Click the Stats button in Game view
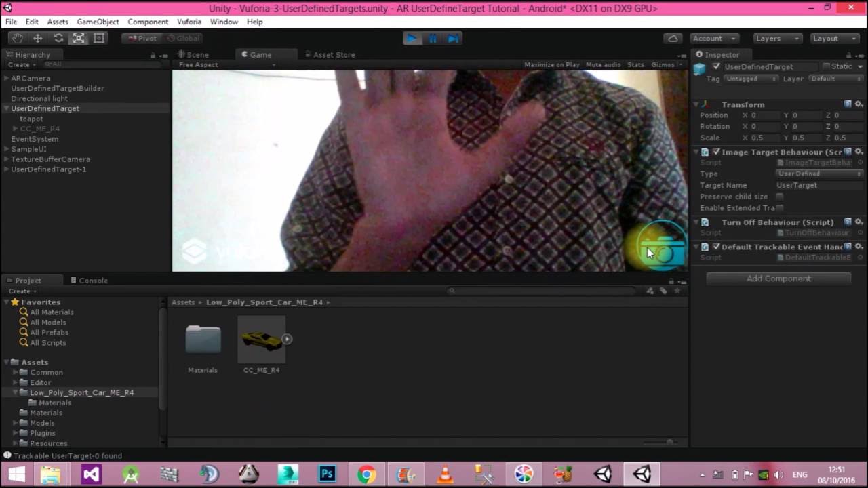Viewport: 868px width, 488px height. coord(635,64)
